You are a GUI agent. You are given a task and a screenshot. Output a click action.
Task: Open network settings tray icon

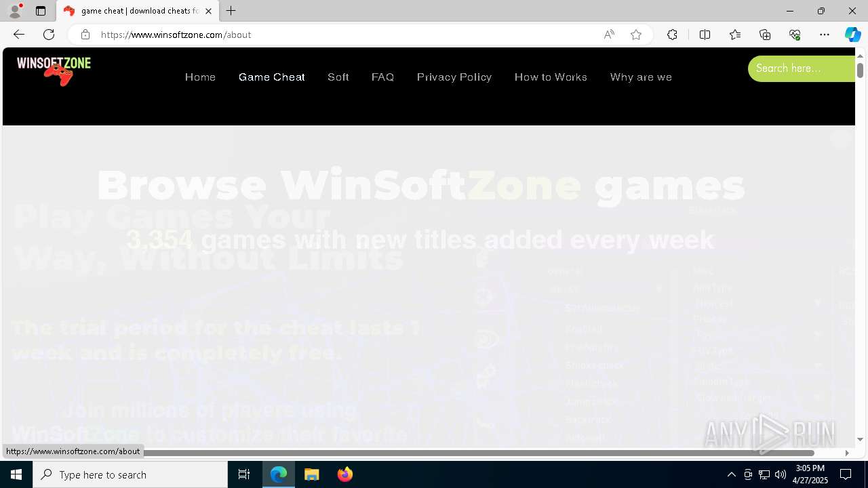tap(764, 474)
